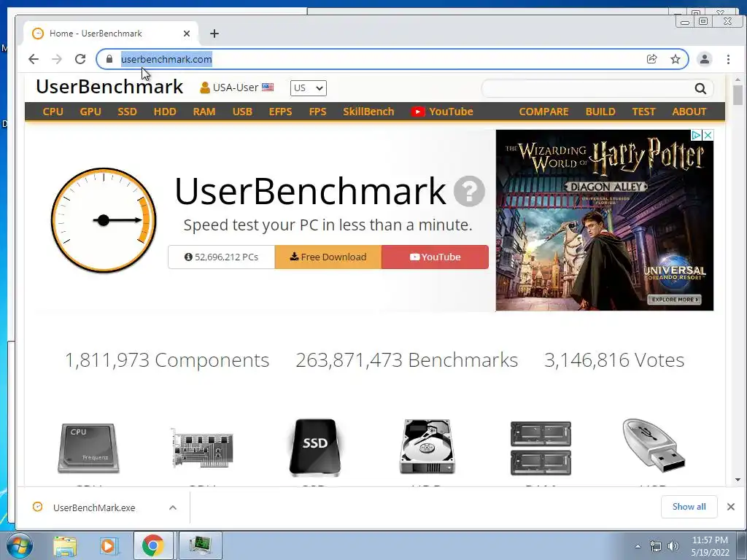Click the Harry Potter Diagon Alley ad image

point(605,220)
